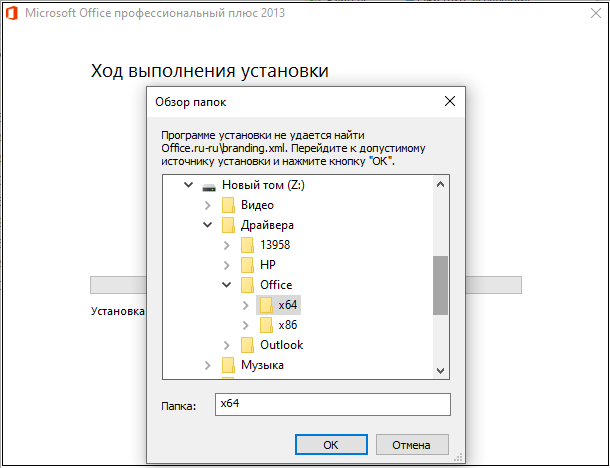Image resolution: width=610 pixels, height=468 pixels.
Task: Confirm folder selection with OK
Action: (331, 445)
